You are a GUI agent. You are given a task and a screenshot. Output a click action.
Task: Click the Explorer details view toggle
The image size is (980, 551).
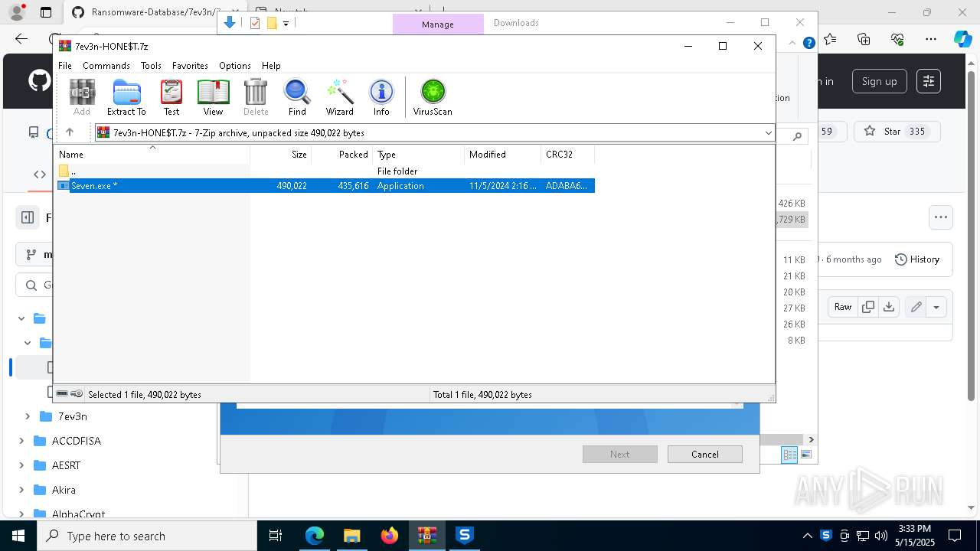pyautogui.click(x=789, y=455)
